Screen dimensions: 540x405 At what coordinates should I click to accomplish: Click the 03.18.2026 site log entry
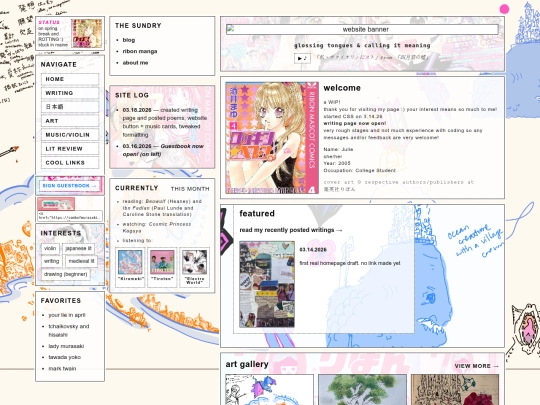165,122
